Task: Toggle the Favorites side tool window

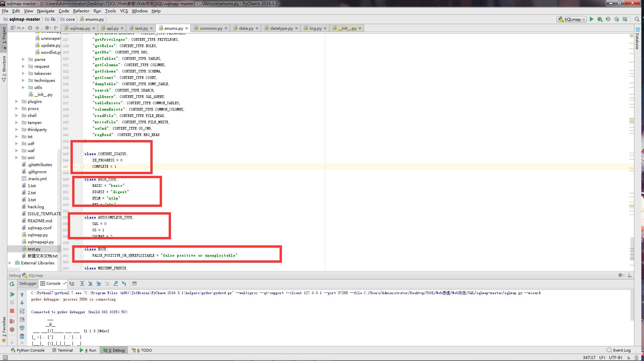Action: pyautogui.click(x=4, y=329)
